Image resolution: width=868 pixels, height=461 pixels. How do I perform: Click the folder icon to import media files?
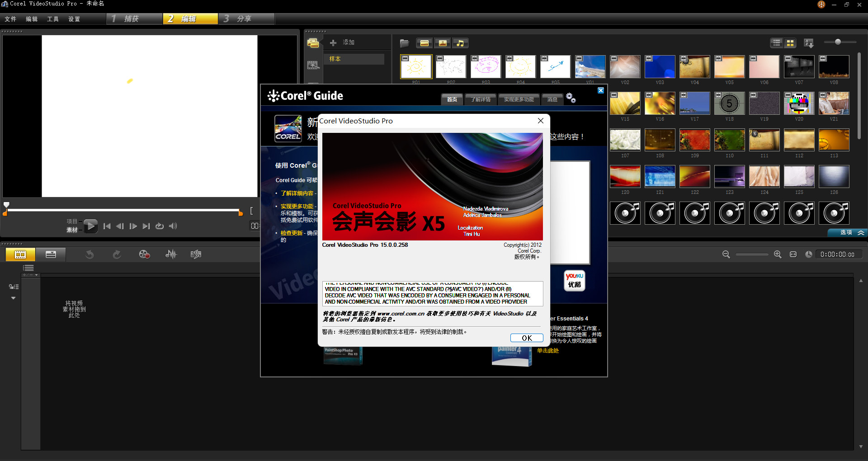[405, 43]
